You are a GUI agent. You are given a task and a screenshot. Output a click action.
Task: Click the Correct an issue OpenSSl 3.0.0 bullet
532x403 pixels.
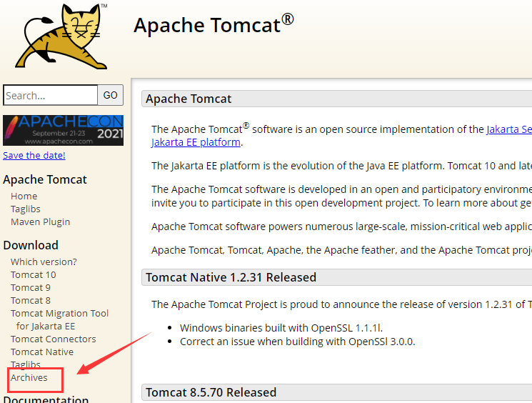click(298, 342)
